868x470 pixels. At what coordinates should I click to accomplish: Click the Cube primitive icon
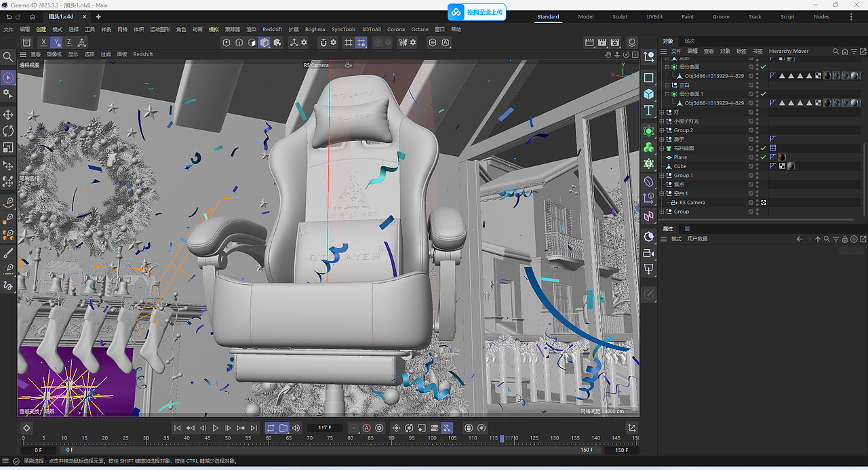(649, 94)
